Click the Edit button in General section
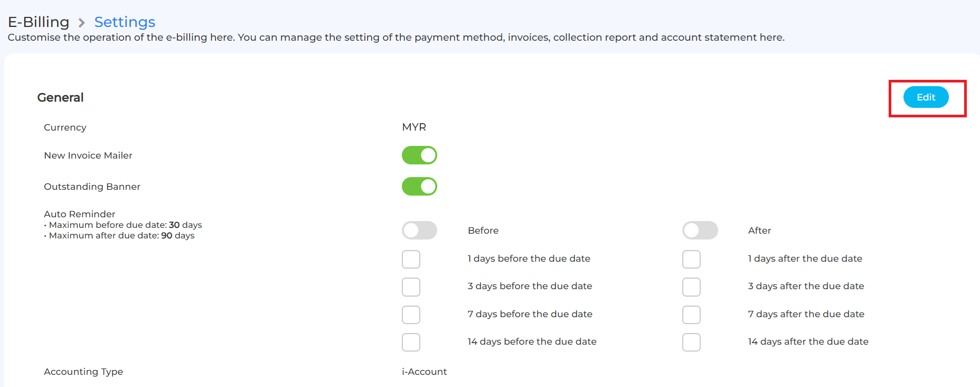The height and width of the screenshot is (387, 980). [x=926, y=97]
